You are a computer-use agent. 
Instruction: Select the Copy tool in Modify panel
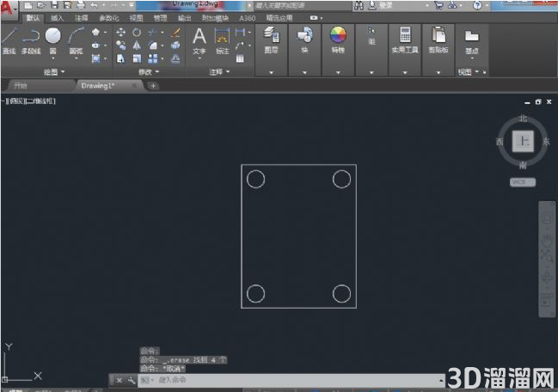click(120, 46)
